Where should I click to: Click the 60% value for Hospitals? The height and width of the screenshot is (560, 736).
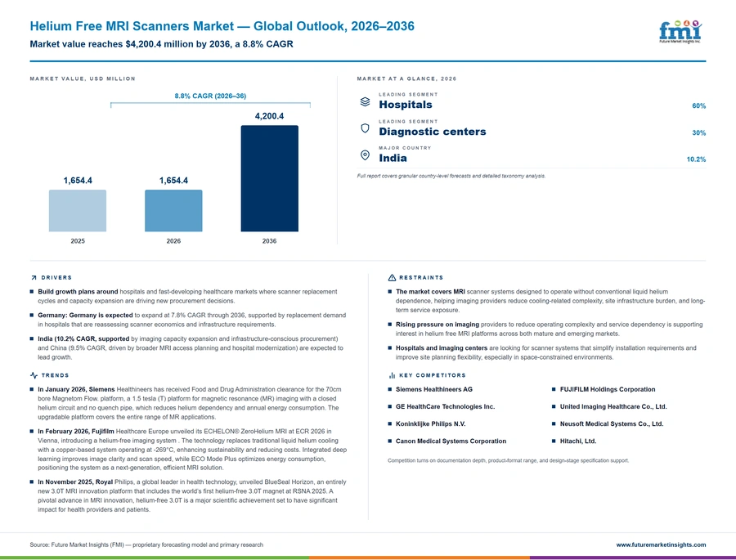tap(699, 105)
